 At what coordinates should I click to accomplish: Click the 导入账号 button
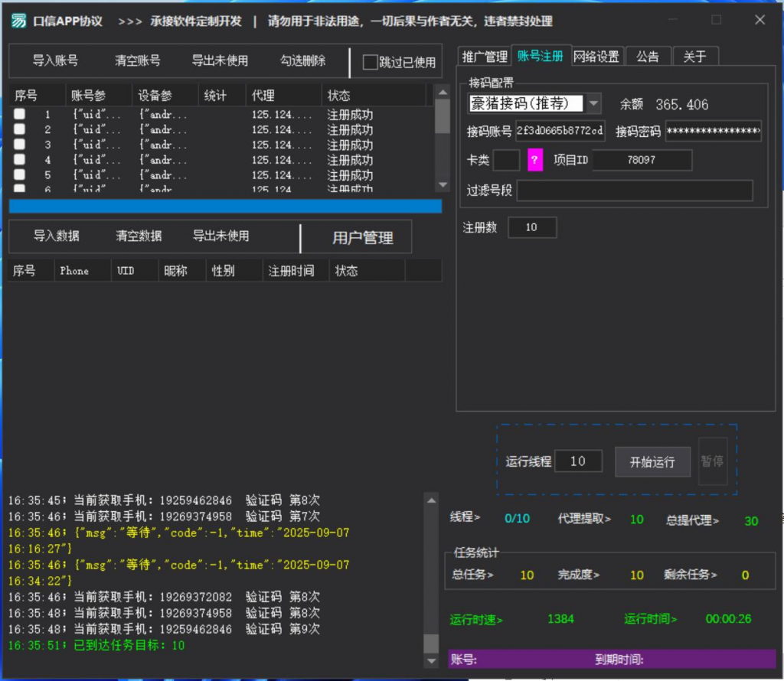click(55, 60)
